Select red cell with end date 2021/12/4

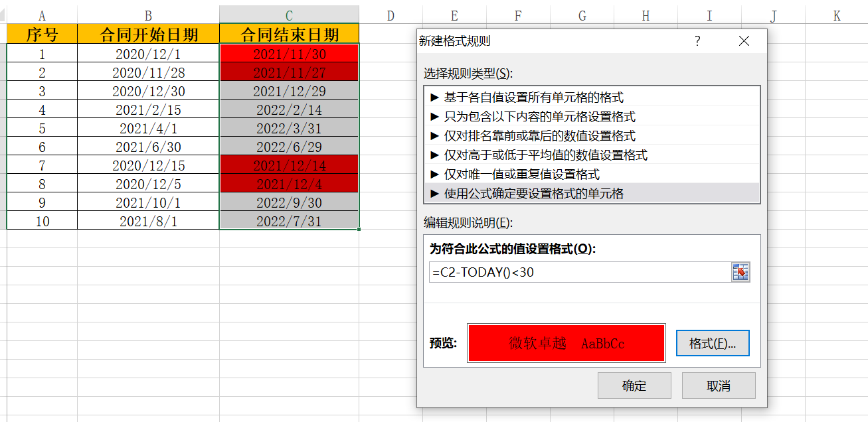[290, 184]
